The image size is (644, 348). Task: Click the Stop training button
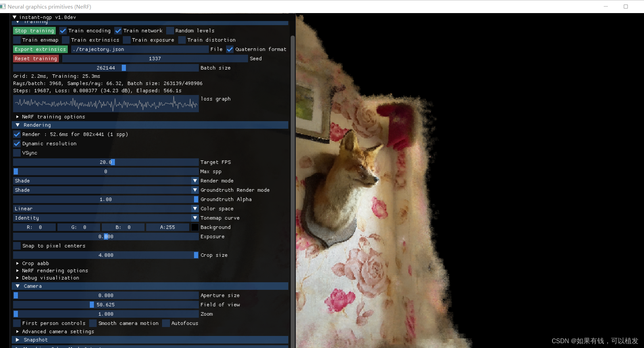(x=34, y=31)
